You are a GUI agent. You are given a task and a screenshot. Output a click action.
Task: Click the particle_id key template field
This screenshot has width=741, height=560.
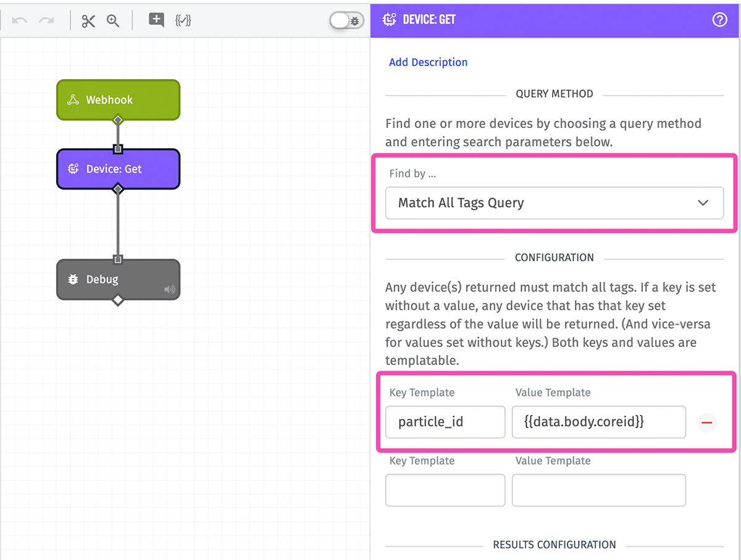[x=445, y=422]
